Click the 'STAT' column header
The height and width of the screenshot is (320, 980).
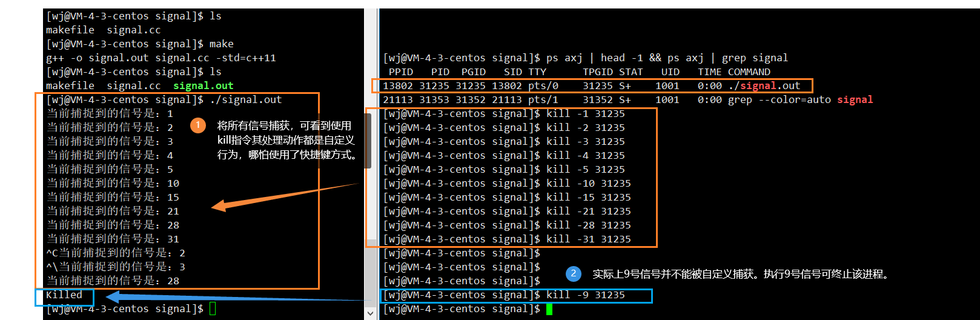coord(631,72)
